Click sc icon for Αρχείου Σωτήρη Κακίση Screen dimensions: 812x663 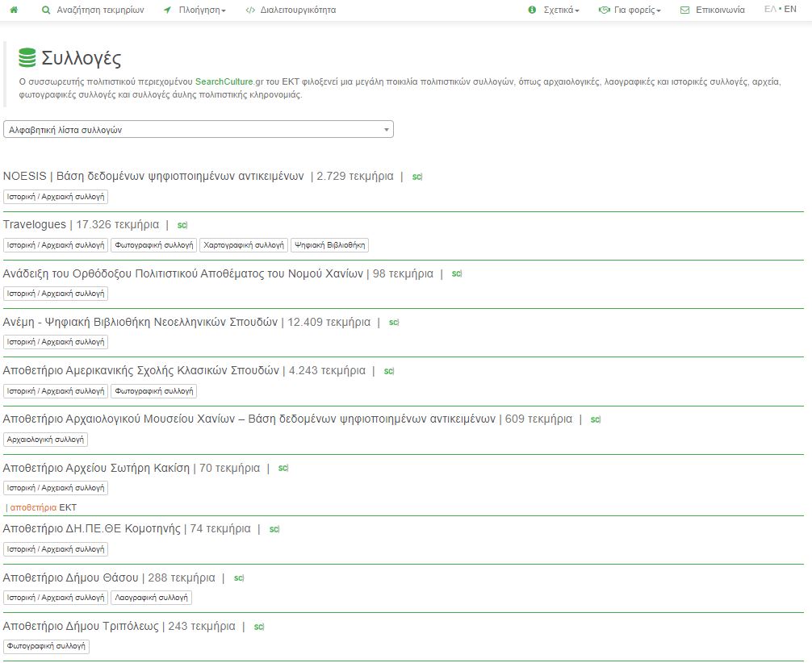[x=283, y=468]
